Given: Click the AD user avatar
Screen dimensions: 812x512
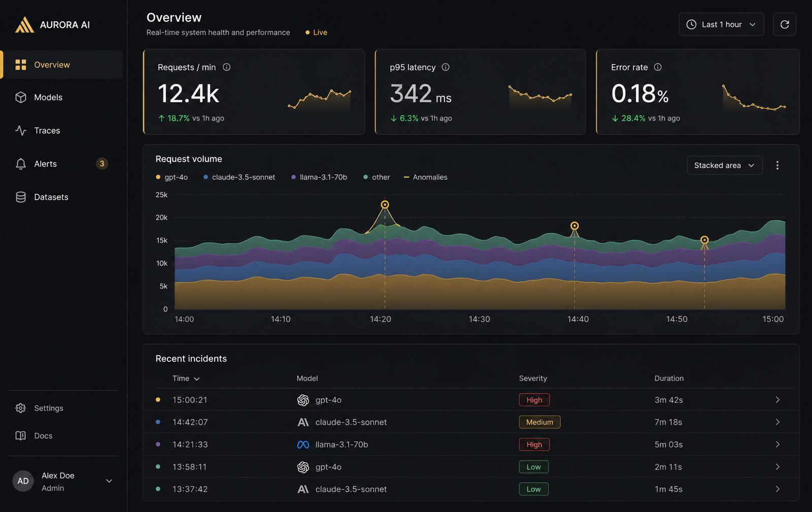Looking at the screenshot, I should pos(23,481).
